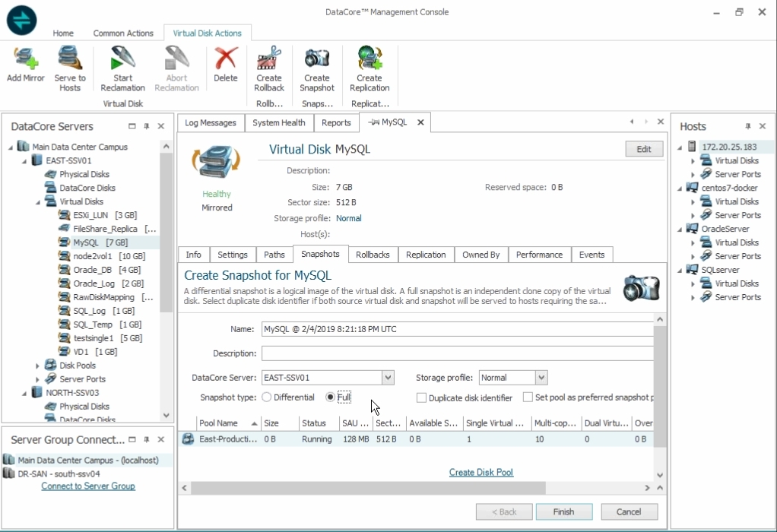
Task: Open the Storage profile dropdown
Action: click(541, 378)
